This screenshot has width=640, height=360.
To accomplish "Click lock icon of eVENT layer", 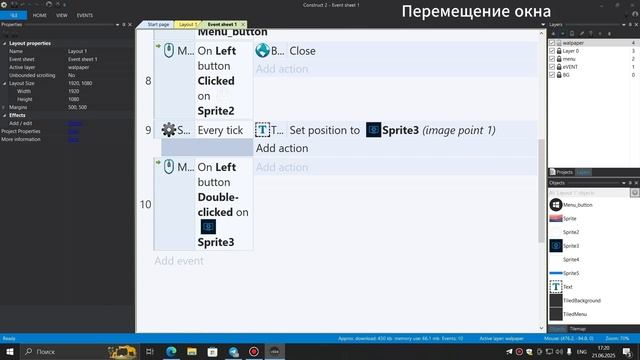I will pyautogui.click(x=559, y=67).
